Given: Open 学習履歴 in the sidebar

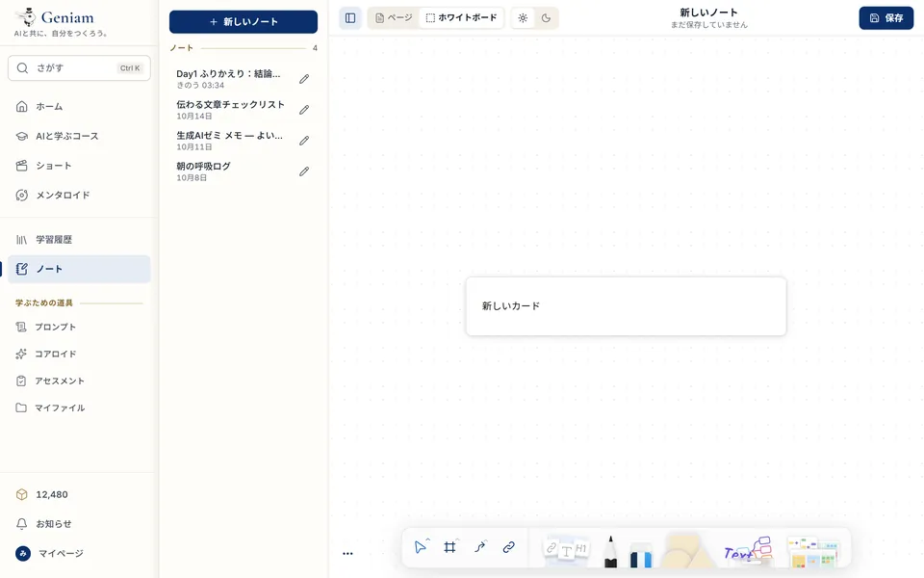Looking at the screenshot, I should point(79,240).
